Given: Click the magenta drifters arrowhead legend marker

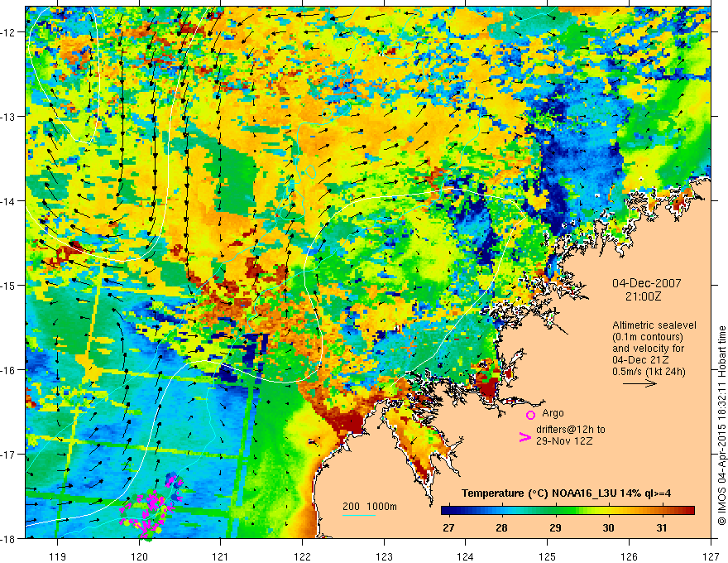Looking at the screenshot, I should coord(524,436).
